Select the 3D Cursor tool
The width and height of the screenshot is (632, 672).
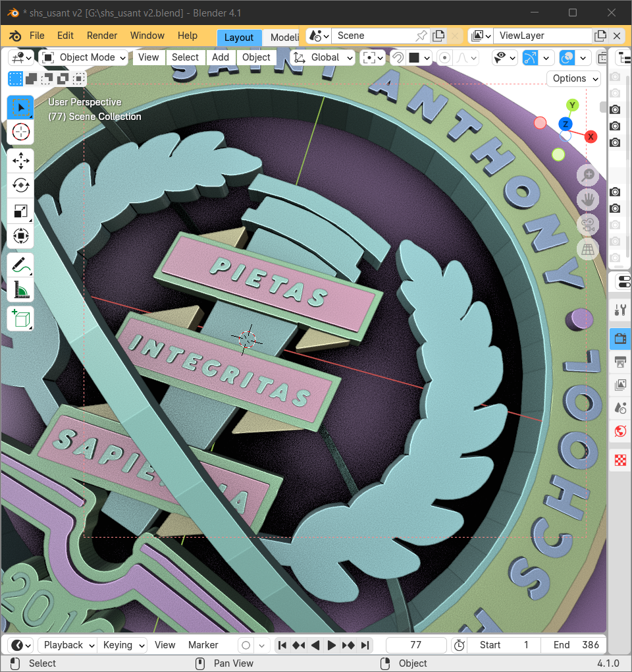click(x=20, y=132)
